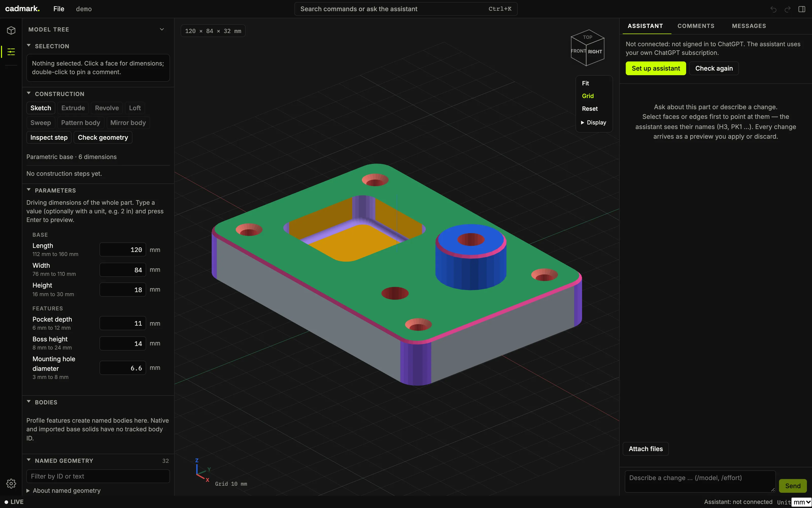Click the XYZ axis triad indicator
This screenshot has height=508, width=812.
pos(203,470)
